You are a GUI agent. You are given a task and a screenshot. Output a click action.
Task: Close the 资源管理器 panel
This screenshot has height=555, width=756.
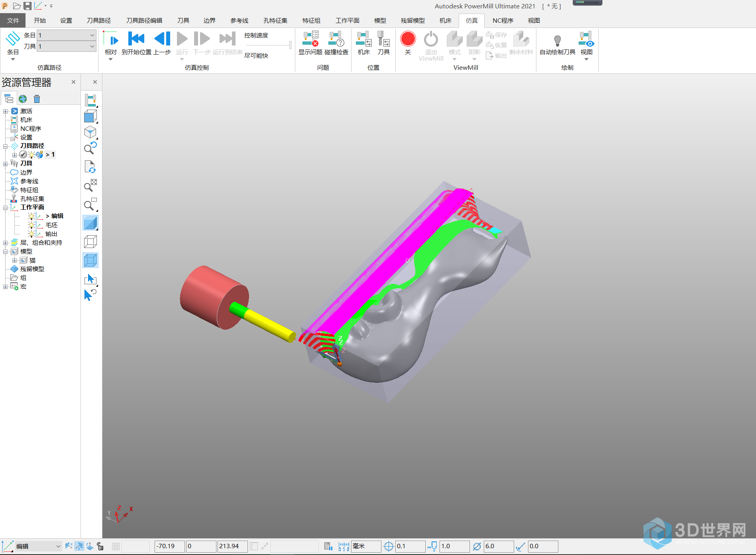point(73,82)
